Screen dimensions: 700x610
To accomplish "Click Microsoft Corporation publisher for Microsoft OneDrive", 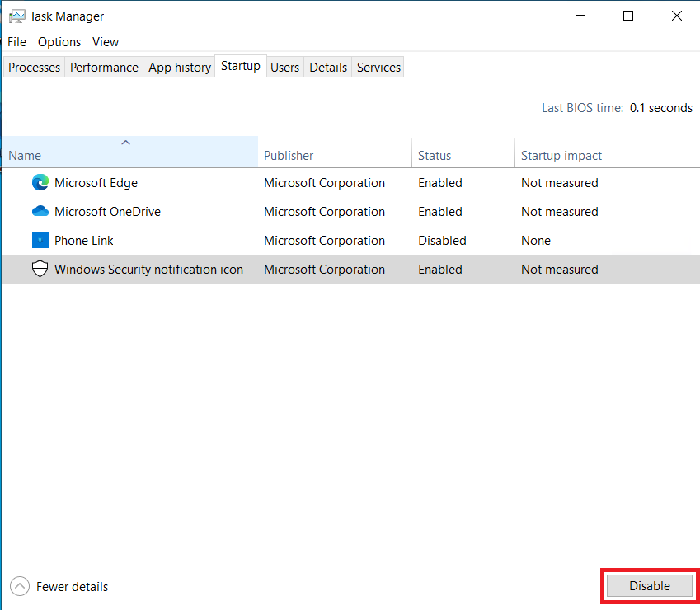I will point(324,212).
